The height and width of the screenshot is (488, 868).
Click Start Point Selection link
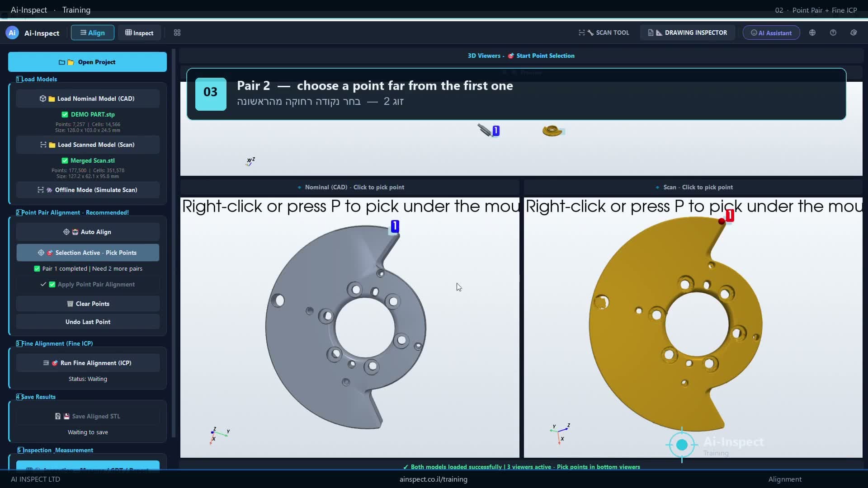point(545,56)
